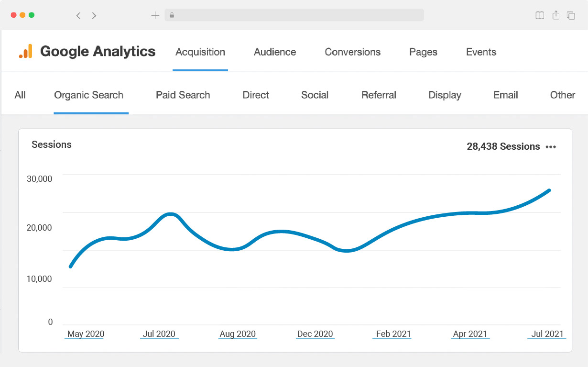Open the reading list book icon
This screenshot has width=588, height=367.
pyautogui.click(x=540, y=15)
